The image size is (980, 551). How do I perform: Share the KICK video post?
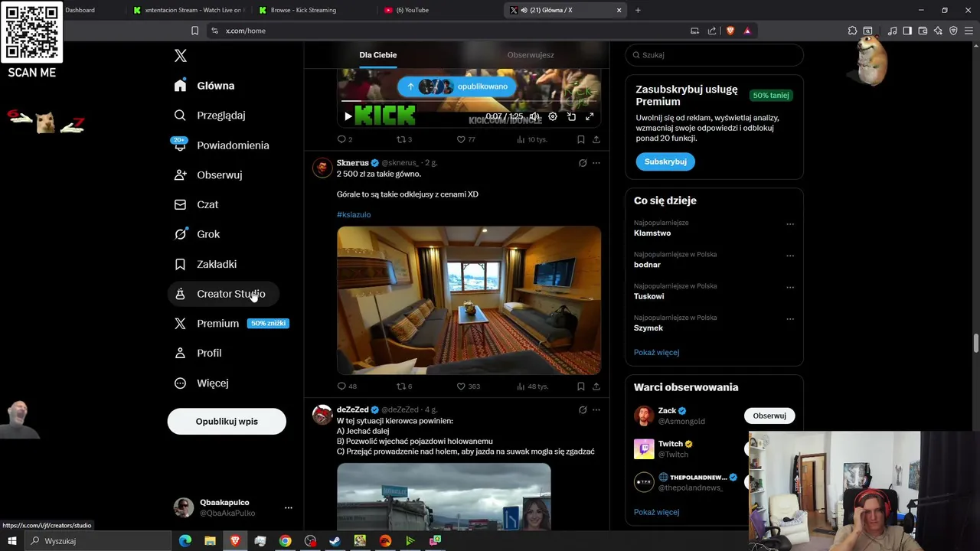coord(596,139)
